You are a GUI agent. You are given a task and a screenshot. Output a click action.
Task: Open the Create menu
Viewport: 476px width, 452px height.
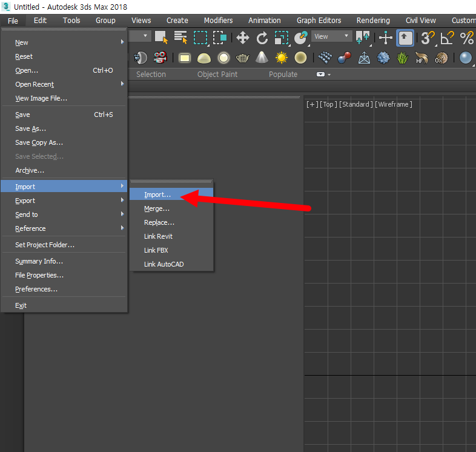tap(177, 21)
